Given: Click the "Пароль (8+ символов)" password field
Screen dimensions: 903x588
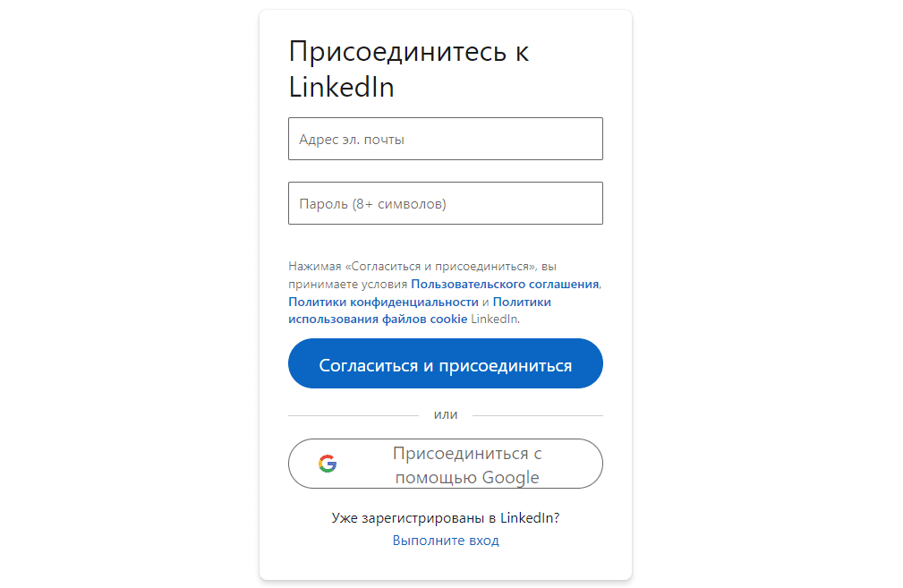Looking at the screenshot, I should [x=445, y=203].
